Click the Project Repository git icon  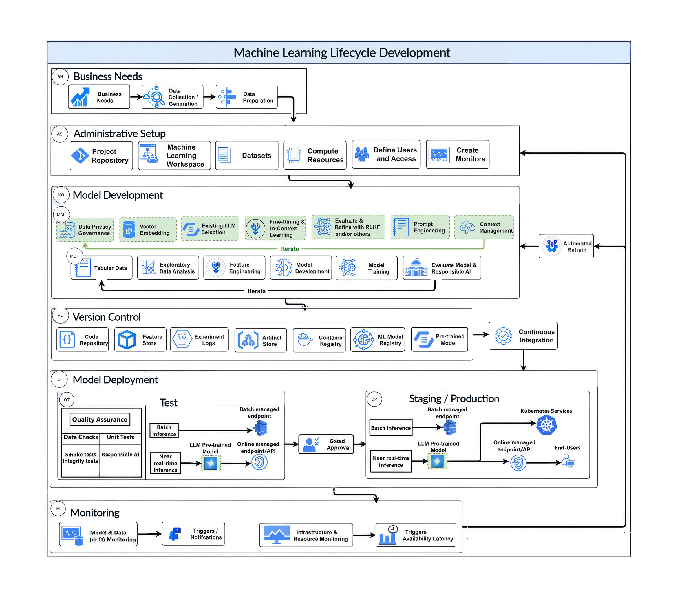[80, 156]
